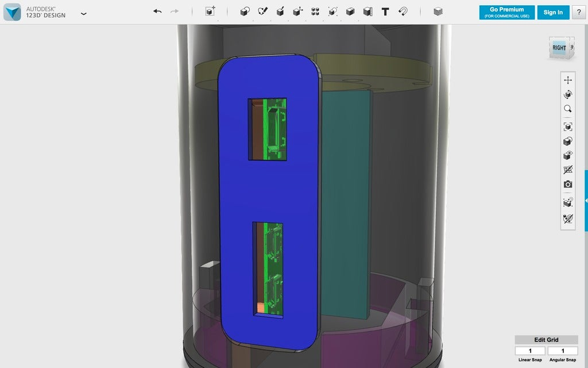Image resolution: width=588 pixels, height=368 pixels.
Task: Expand the collapsed right side panel arrow
Action: [x=586, y=201]
